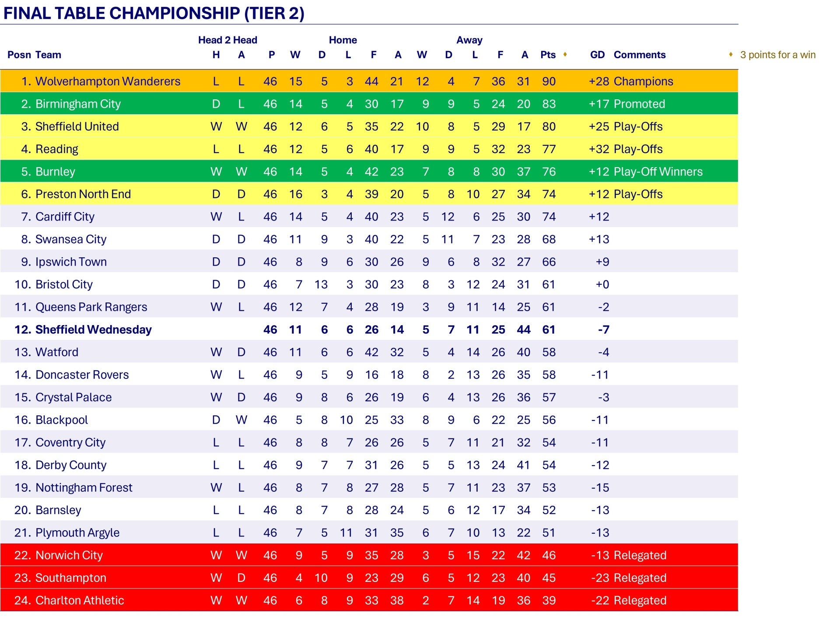This screenshot has width=840, height=634.
Task: Click the diamond beside '3 points for a win'
Action: (x=731, y=54)
